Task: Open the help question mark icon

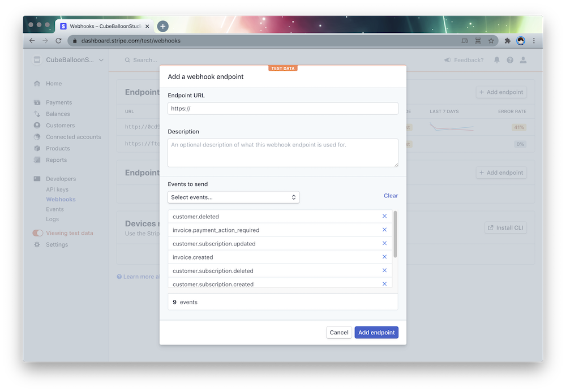Action: point(510,60)
